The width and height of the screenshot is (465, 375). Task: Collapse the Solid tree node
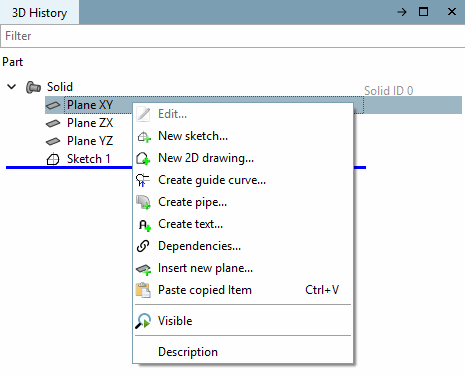[12, 87]
